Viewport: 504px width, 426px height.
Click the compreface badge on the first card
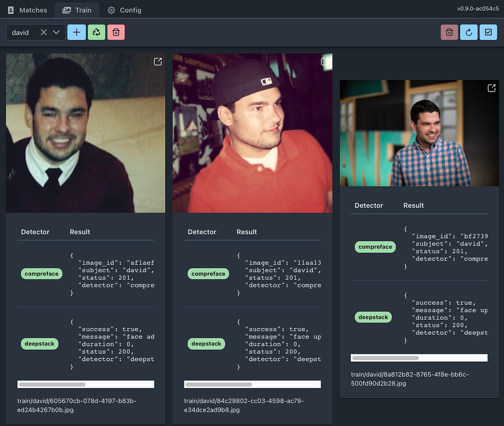[41, 274]
